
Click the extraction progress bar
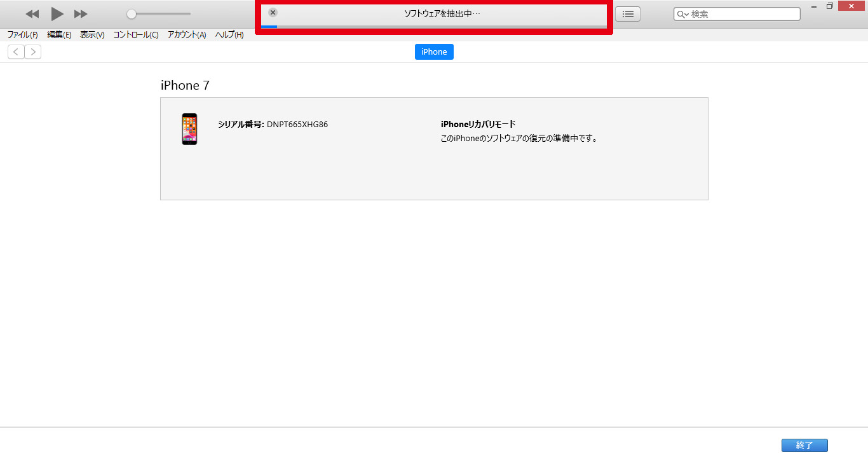[x=434, y=27]
